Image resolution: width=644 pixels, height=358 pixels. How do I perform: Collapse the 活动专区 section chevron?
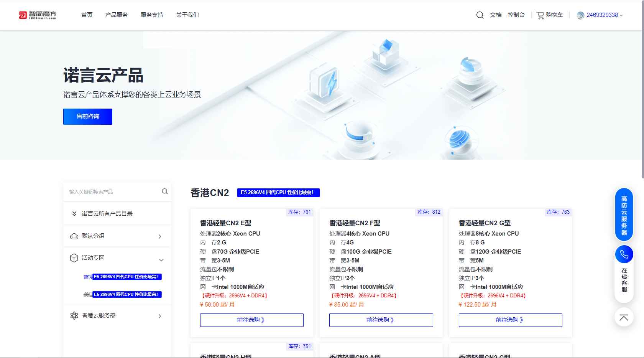[161, 260]
